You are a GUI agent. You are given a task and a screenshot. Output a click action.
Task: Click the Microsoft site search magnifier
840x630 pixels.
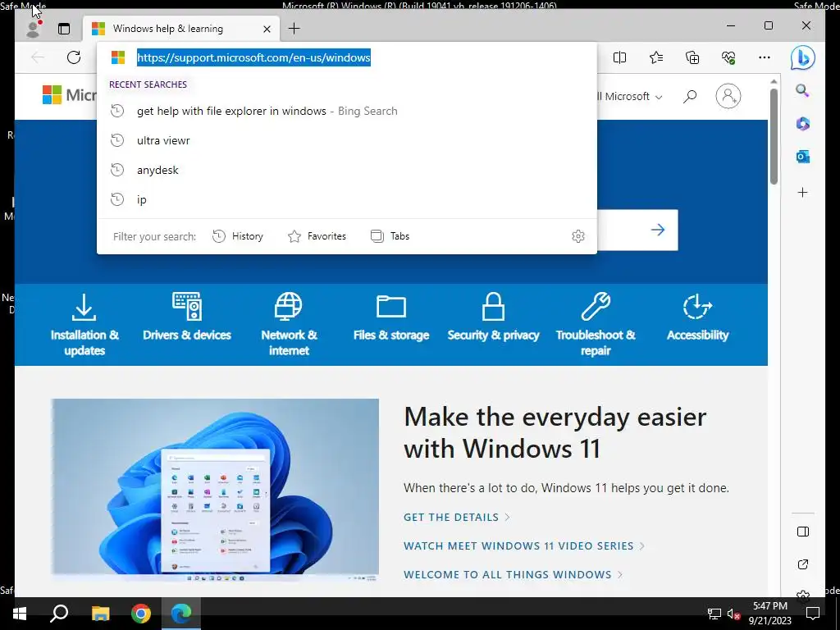pyautogui.click(x=690, y=97)
